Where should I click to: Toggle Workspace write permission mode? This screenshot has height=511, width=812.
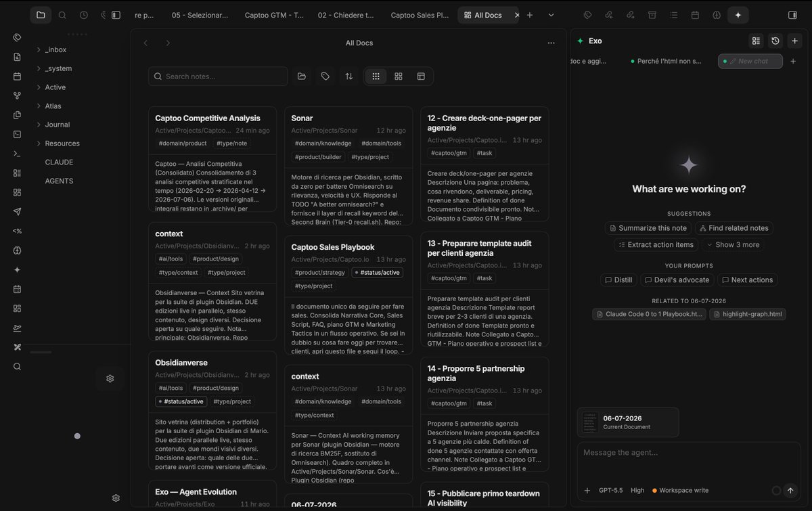680,491
